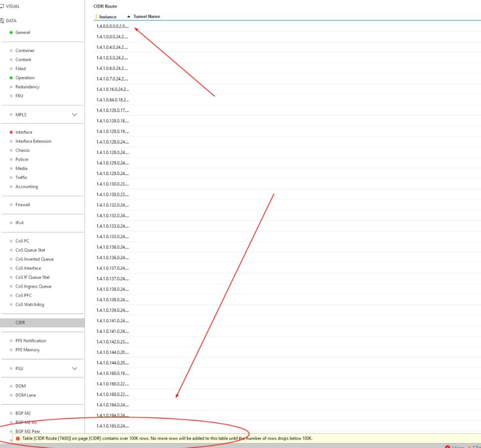Click the sort arrow before Tunnel Name

(129, 16)
